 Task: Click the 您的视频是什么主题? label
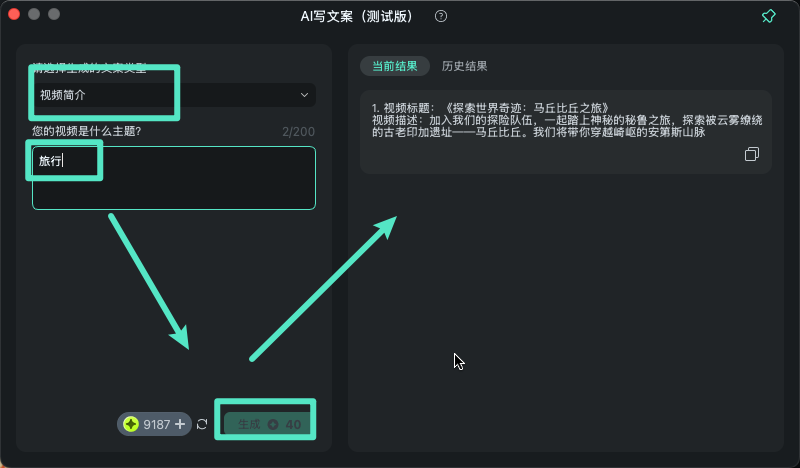(87, 132)
